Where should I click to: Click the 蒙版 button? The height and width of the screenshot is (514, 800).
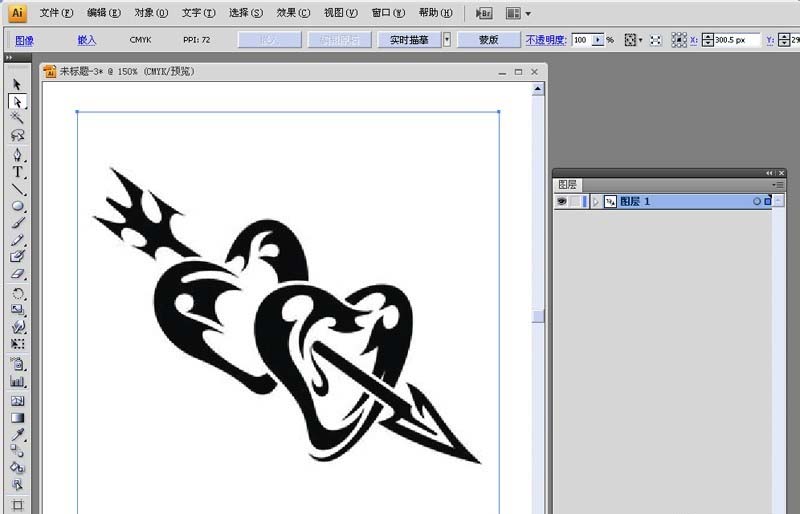[x=488, y=40]
